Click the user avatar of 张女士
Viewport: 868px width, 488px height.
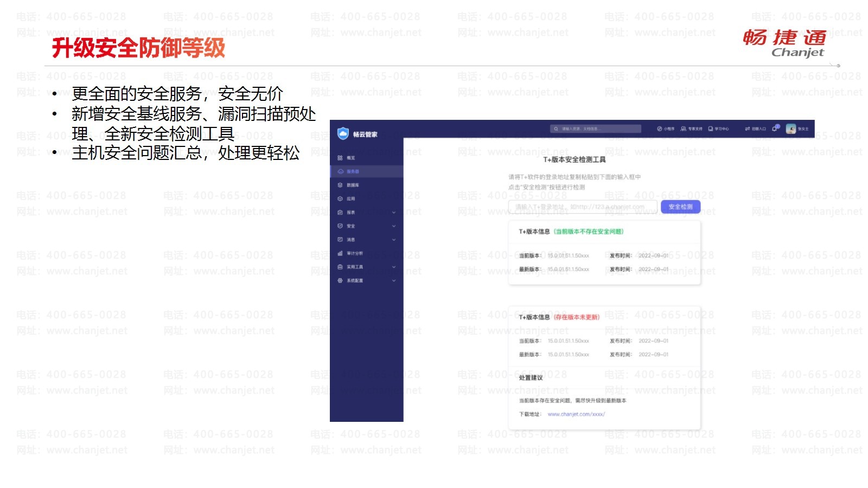(791, 129)
